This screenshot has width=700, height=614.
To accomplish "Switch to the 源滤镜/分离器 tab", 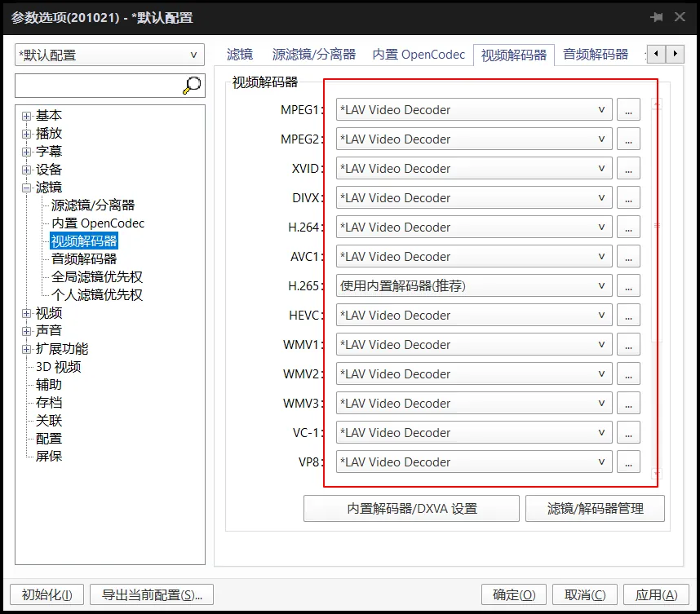I will point(314,54).
